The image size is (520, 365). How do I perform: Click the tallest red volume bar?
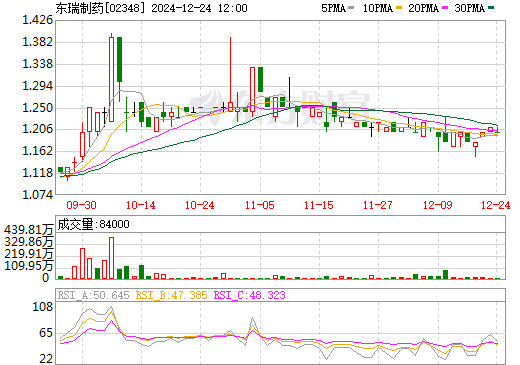click(112, 258)
